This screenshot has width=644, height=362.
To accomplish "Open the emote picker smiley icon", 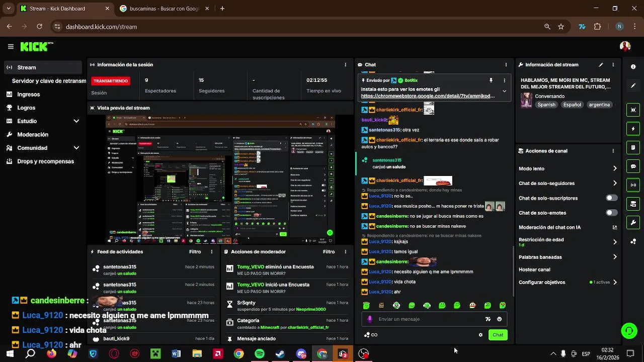I will (x=499, y=319).
